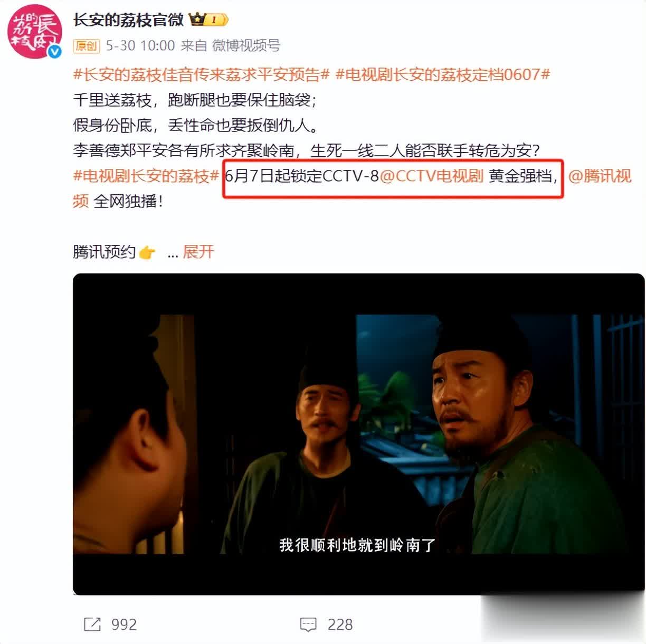This screenshot has height=644, width=646.
Task: Open comments via the speech bubble icon
Action: (308, 625)
